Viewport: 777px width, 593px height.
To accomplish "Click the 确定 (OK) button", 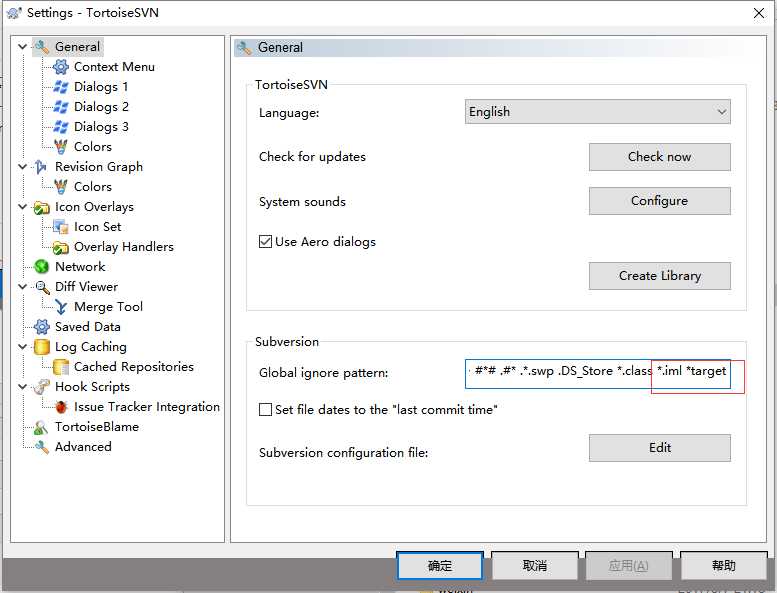I will 440,566.
